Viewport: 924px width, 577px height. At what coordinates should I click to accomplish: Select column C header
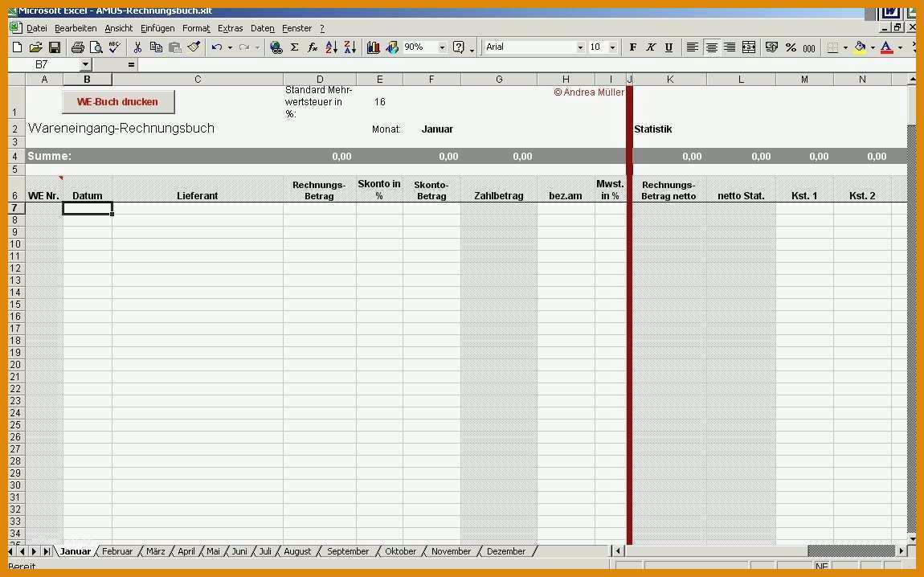[198, 80]
